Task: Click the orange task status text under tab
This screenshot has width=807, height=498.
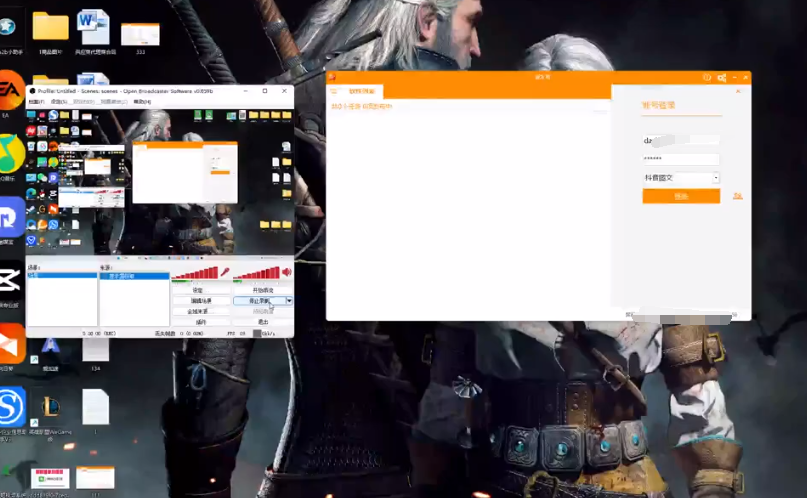Action: pyautogui.click(x=362, y=106)
